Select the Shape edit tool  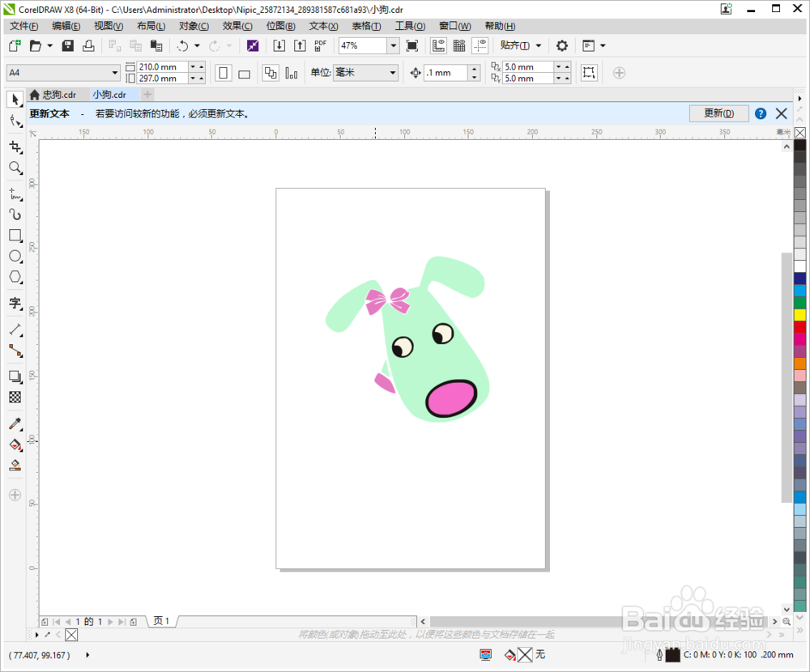click(15, 121)
